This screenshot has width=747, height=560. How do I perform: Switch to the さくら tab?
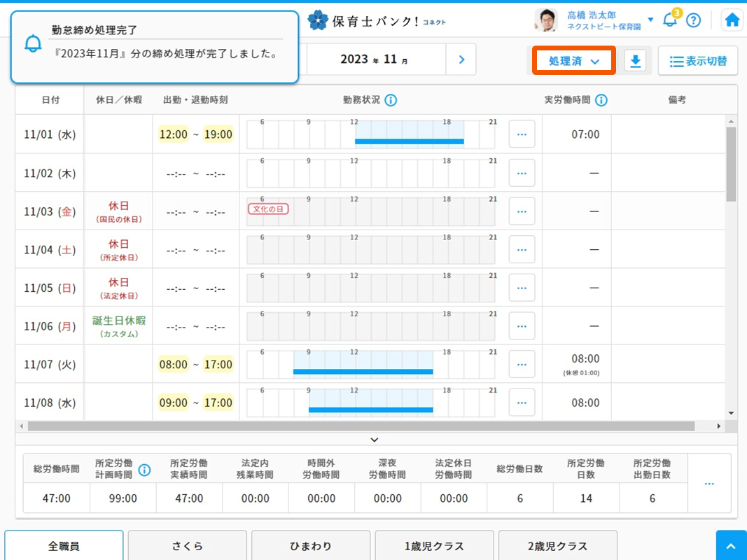click(x=187, y=546)
